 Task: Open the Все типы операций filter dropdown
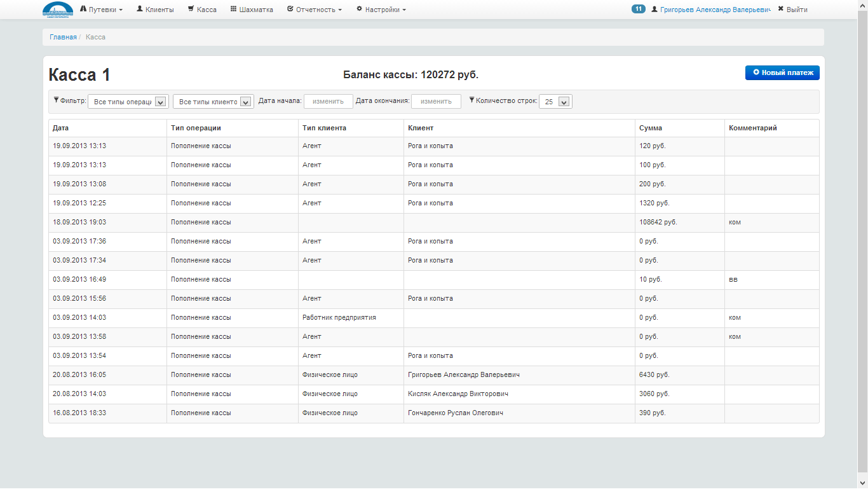point(128,102)
